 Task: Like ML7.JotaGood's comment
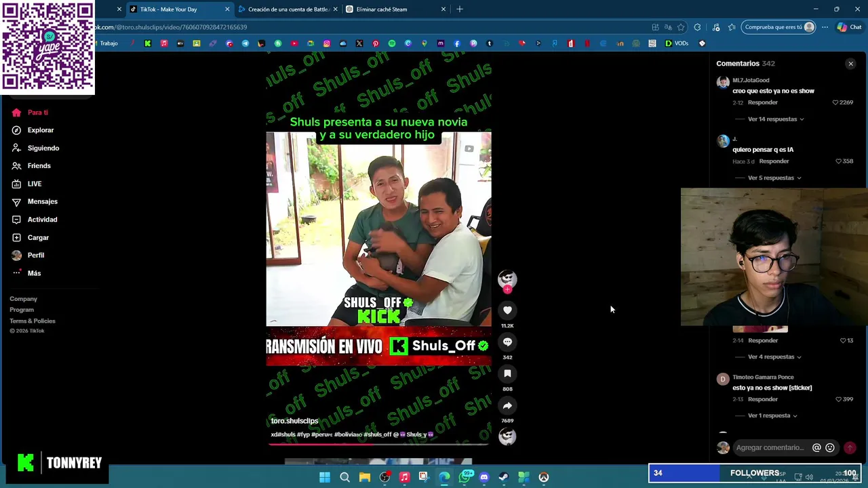[x=835, y=102]
